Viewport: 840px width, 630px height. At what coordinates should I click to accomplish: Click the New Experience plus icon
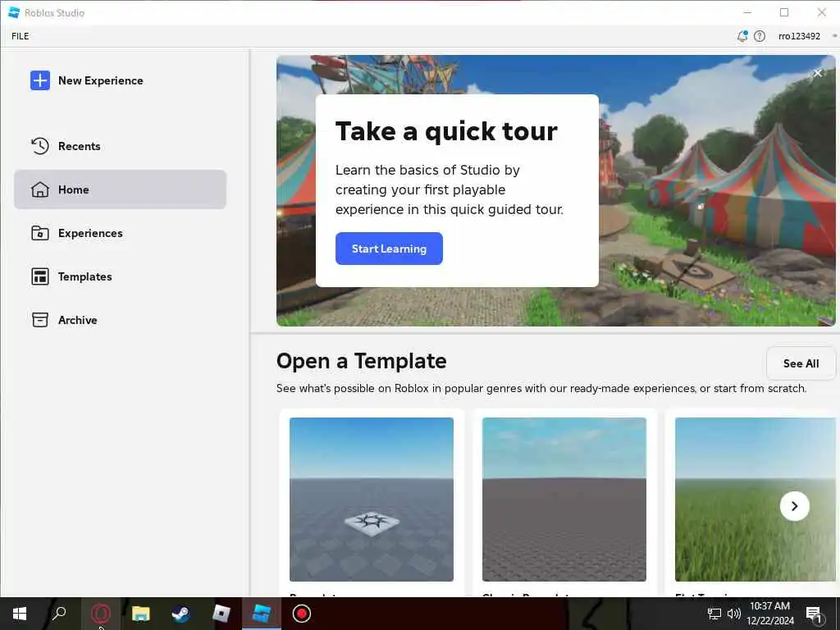pos(40,80)
